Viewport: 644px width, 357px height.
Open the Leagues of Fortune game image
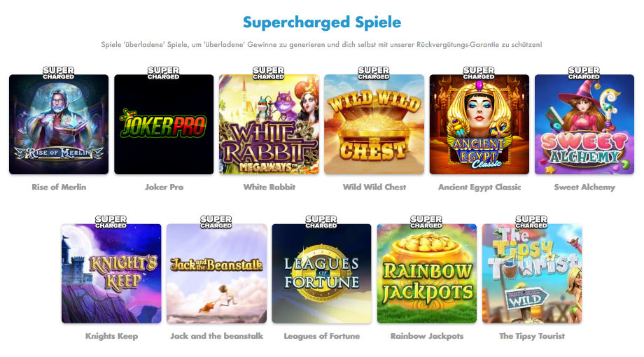pyautogui.click(x=321, y=274)
